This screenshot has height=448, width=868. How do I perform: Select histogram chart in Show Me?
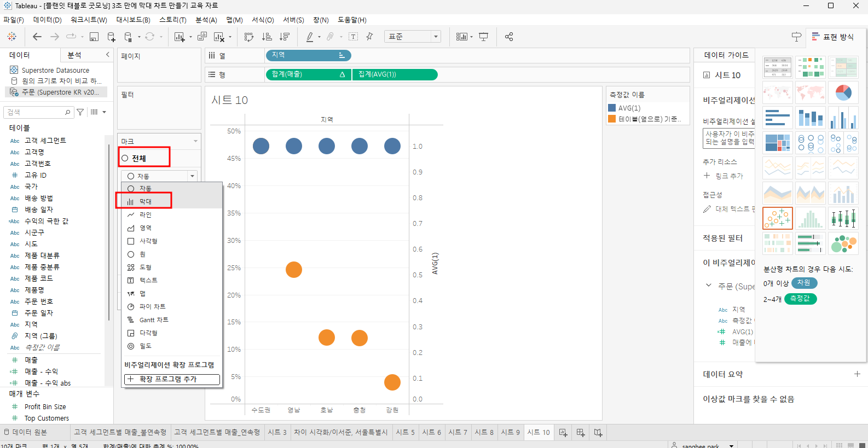(811, 218)
